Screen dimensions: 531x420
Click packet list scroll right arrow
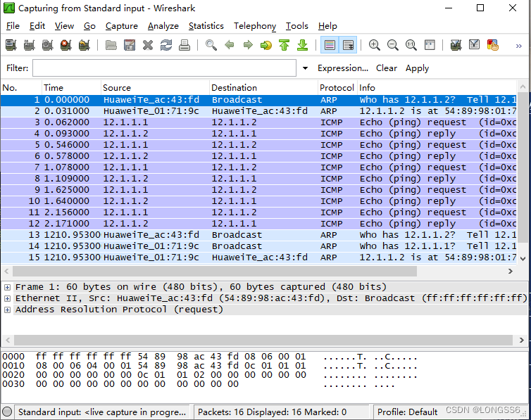[511, 272]
